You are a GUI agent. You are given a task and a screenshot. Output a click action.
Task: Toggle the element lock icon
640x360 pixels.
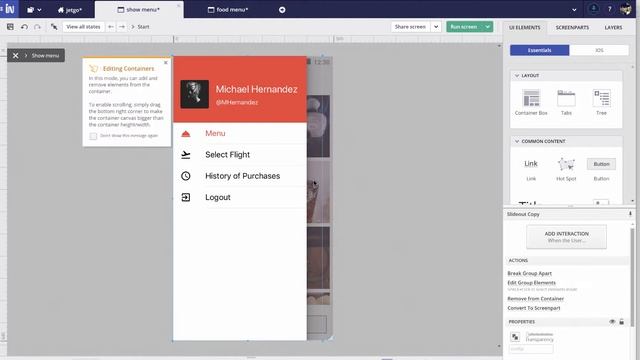tap(622, 322)
